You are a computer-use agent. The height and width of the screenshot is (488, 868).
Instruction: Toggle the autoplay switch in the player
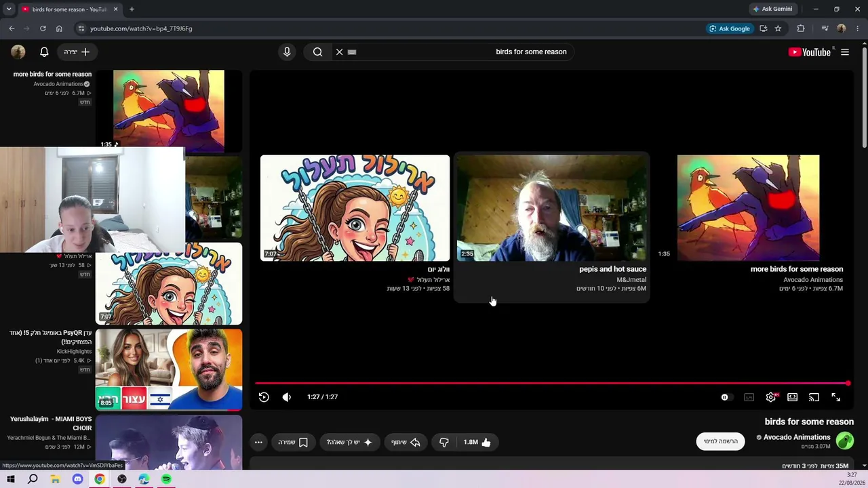click(x=725, y=397)
